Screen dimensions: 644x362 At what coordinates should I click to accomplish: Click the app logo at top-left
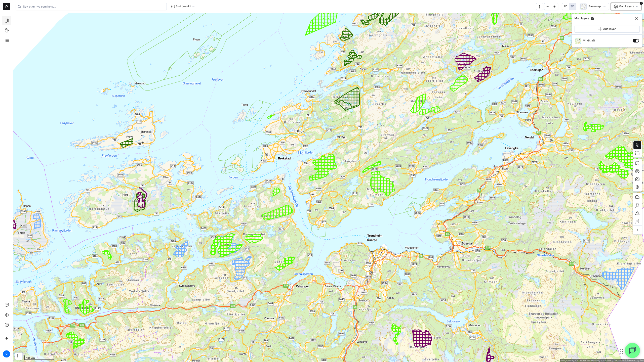click(7, 7)
